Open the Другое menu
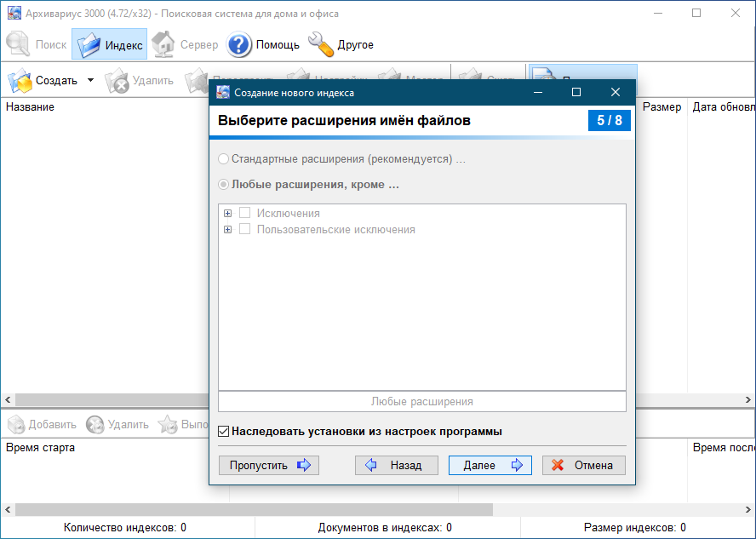This screenshot has width=756, height=539. pos(341,44)
